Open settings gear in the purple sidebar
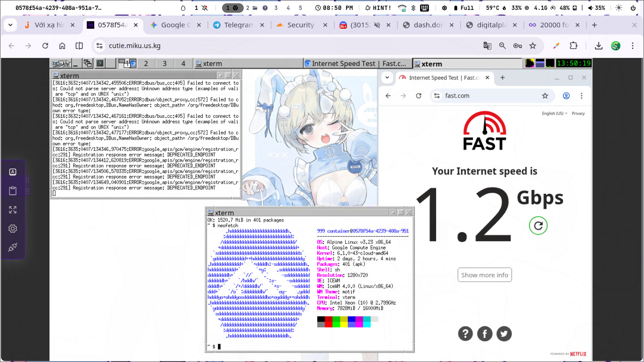644x362 pixels. [13, 229]
